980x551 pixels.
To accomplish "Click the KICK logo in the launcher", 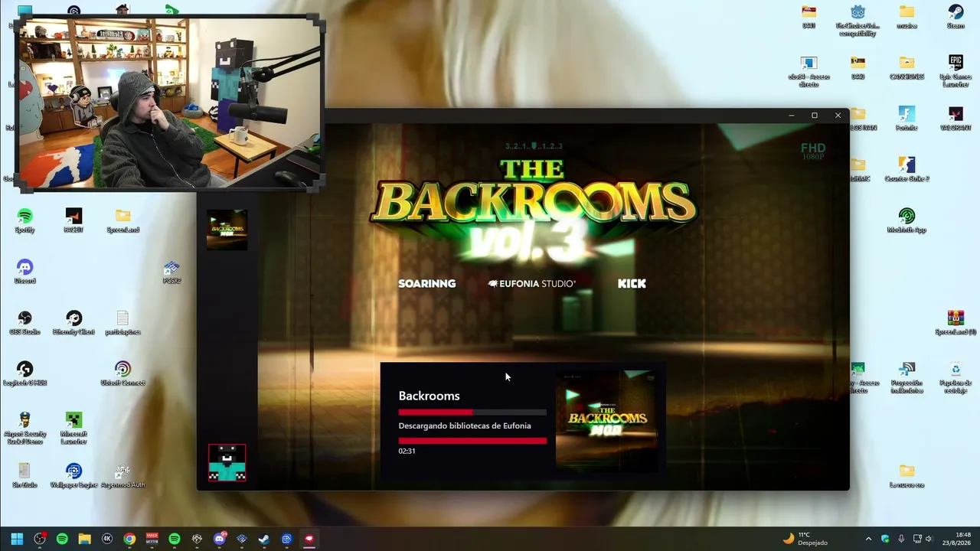I will [632, 283].
